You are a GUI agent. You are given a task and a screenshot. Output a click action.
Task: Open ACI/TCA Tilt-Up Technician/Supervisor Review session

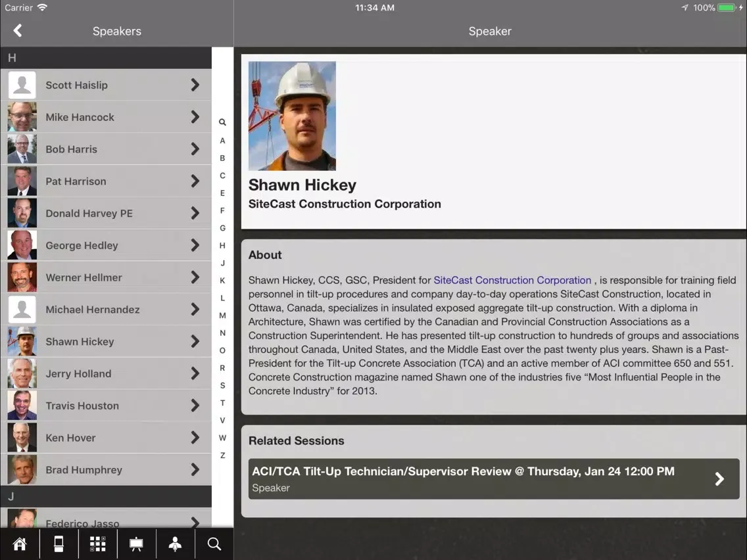point(494,479)
